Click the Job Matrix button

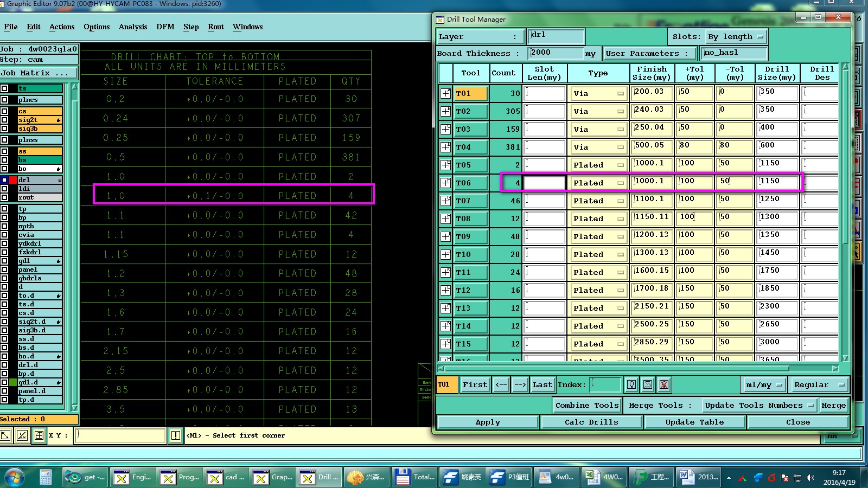tap(39, 73)
